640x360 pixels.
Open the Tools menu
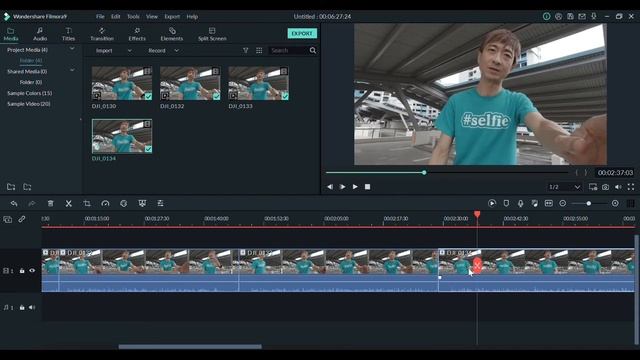[x=133, y=17]
